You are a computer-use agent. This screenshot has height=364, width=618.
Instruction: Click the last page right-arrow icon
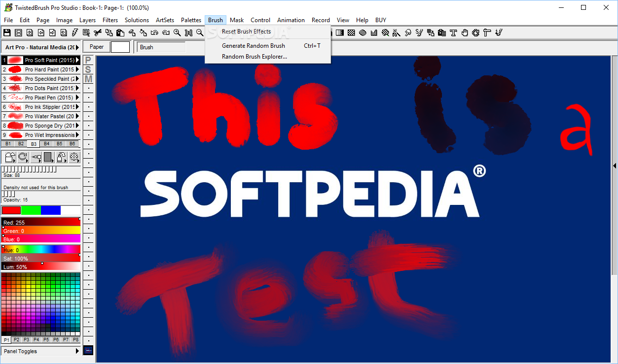tap(64, 33)
